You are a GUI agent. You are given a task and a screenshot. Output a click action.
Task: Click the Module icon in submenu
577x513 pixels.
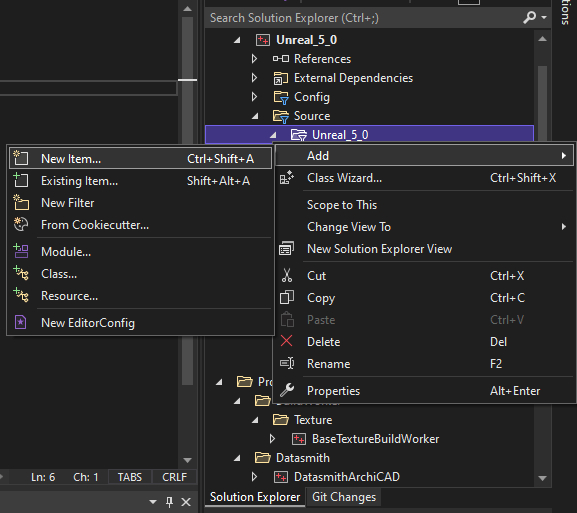click(21, 251)
